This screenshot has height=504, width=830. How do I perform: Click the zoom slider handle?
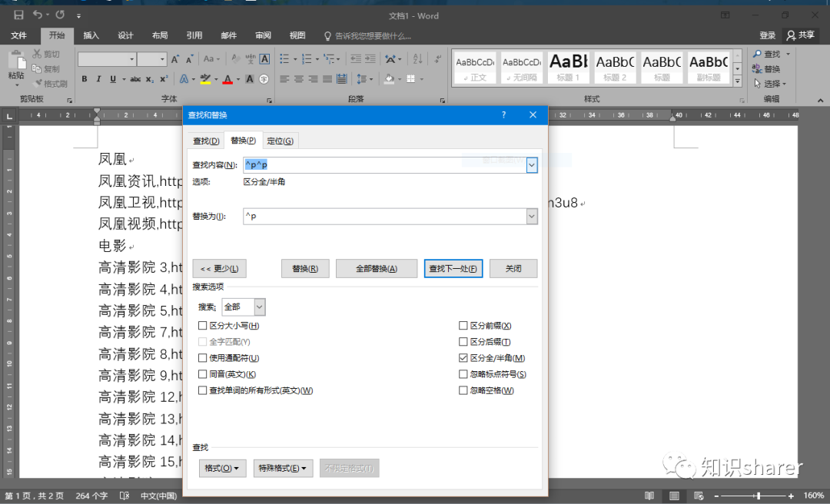click(x=758, y=496)
